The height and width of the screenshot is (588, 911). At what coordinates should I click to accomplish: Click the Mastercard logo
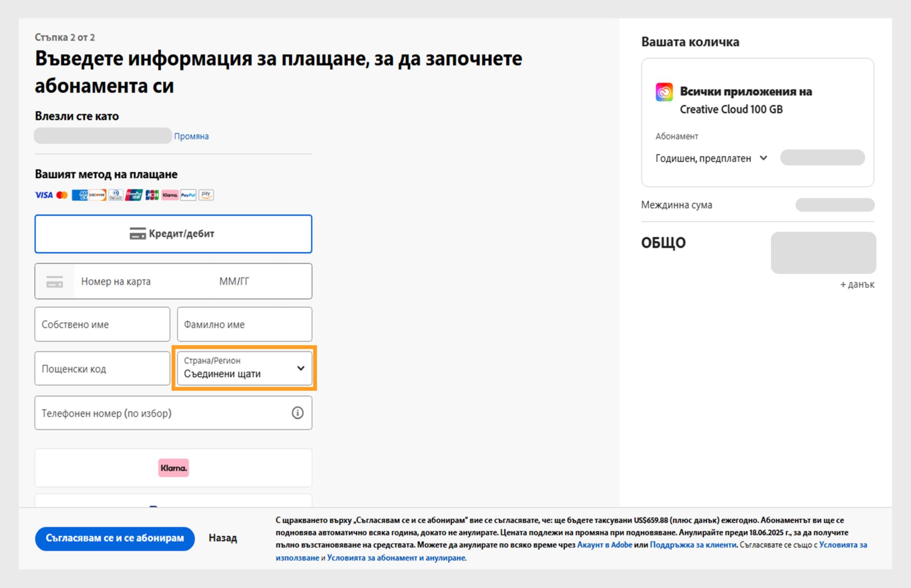point(62,195)
